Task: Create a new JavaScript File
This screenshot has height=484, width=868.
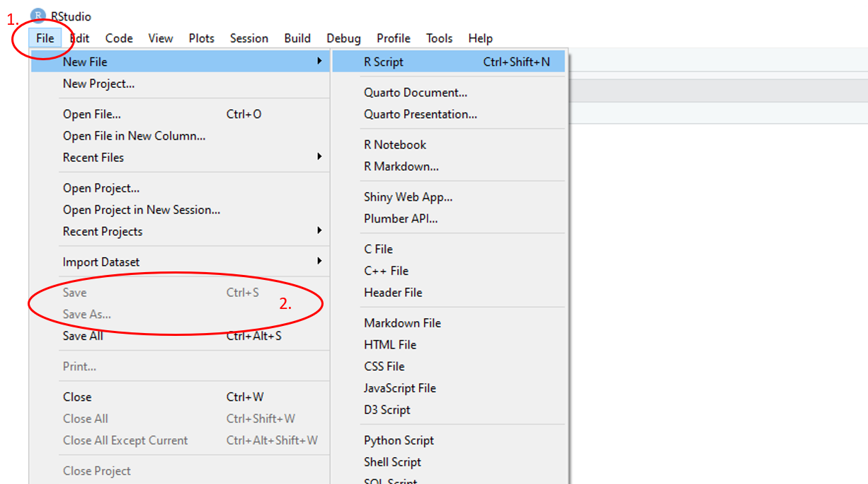Action: point(449,388)
